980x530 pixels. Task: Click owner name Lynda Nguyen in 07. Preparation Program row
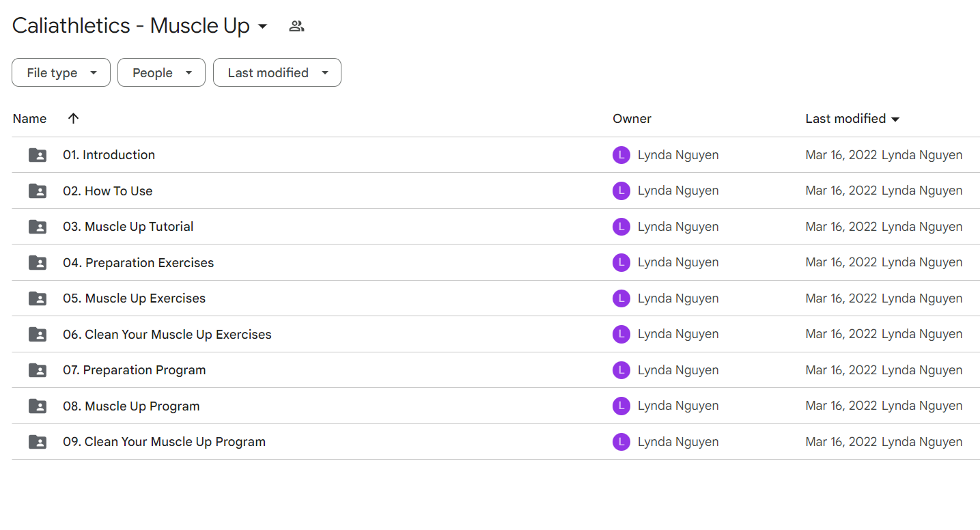point(678,370)
